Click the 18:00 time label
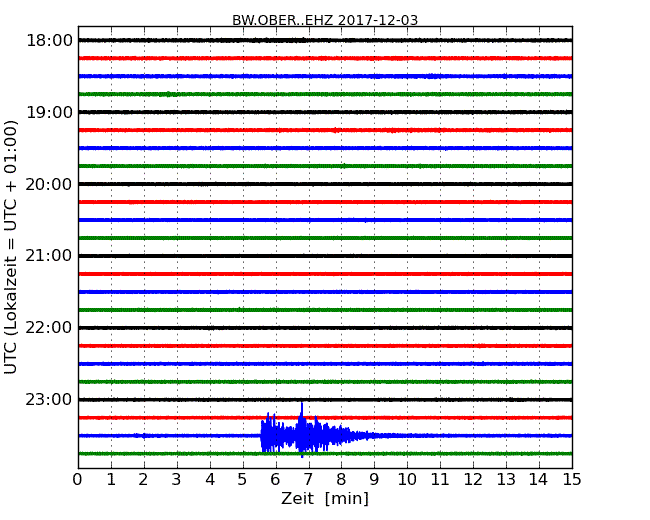 coord(49,41)
